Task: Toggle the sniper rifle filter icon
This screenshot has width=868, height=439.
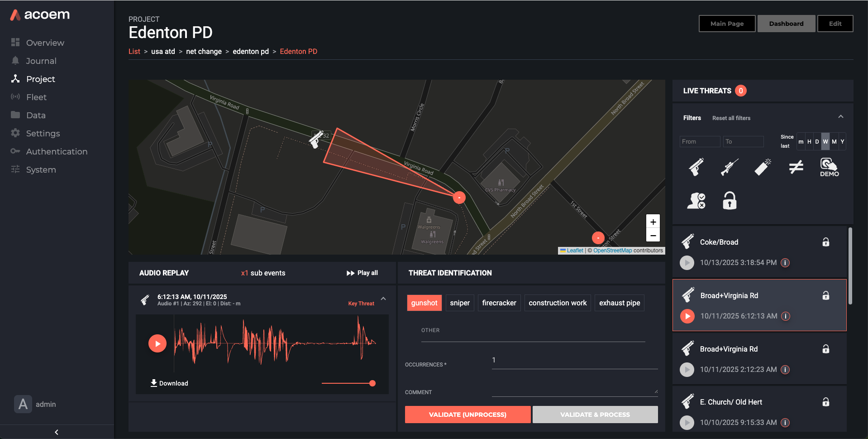Action: click(729, 167)
